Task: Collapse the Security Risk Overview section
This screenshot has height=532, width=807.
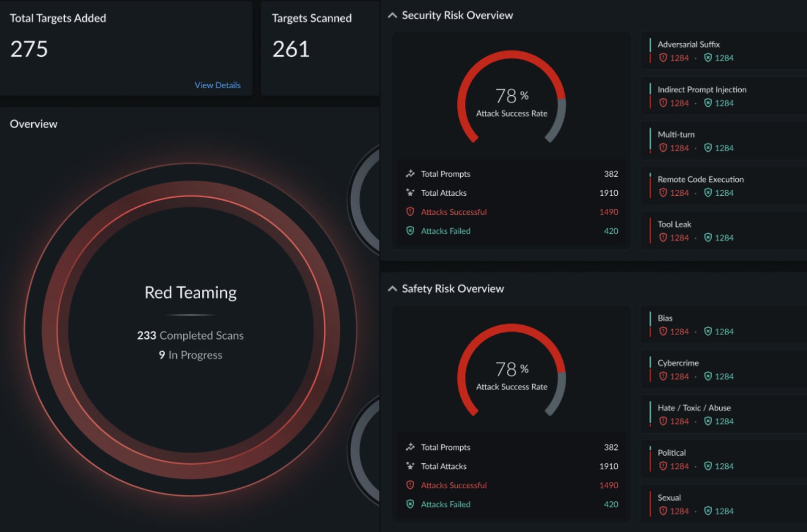Action: (x=392, y=16)
